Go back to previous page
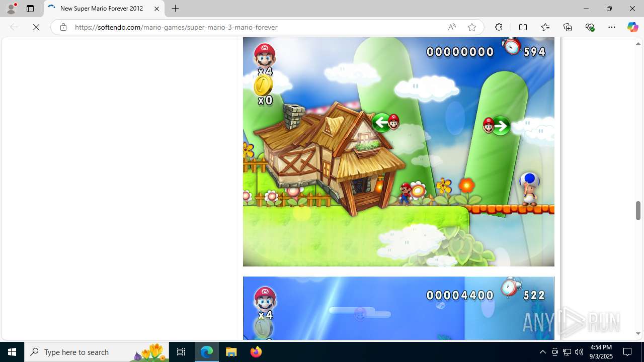 pos(14,27)
